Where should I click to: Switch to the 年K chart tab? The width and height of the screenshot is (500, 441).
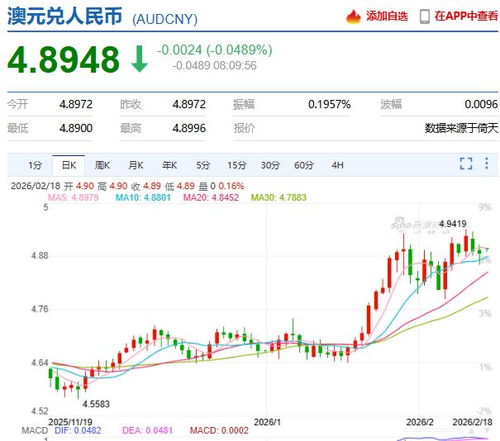pyautogui.click(x=169, y=165)
